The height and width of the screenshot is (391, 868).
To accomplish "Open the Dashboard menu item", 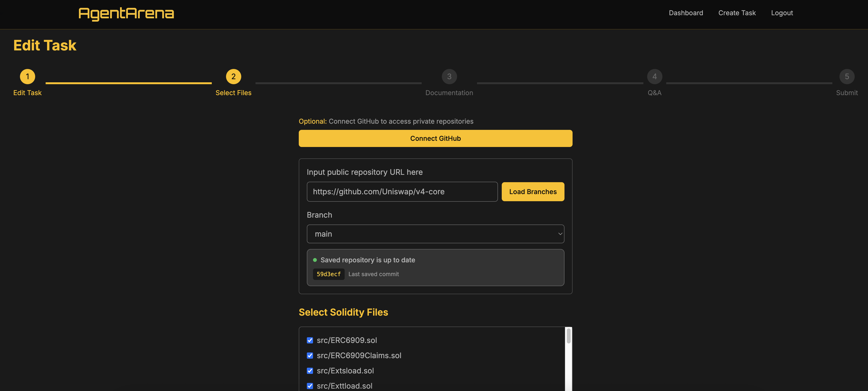I will [x=686, y=13].
